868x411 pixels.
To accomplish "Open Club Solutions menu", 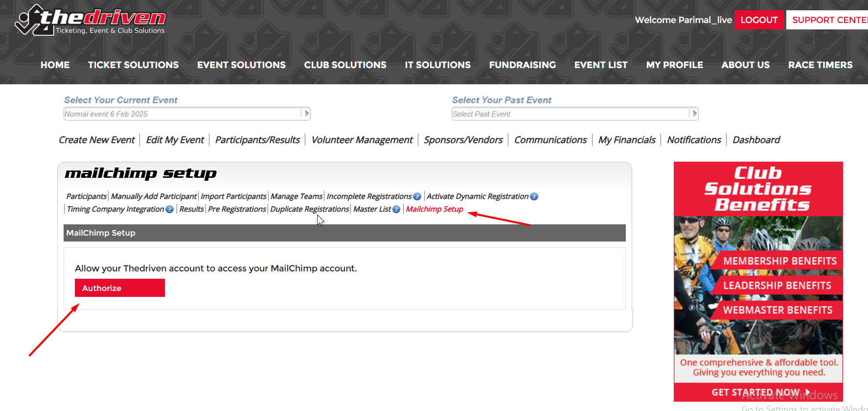I will pyautogui.click(x=345, y=65).
